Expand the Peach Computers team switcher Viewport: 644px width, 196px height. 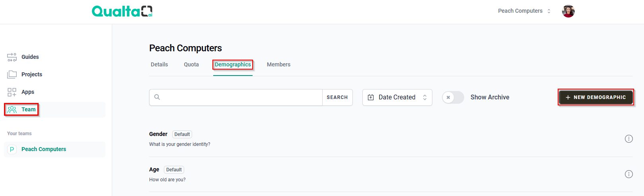tap(524, 11)
